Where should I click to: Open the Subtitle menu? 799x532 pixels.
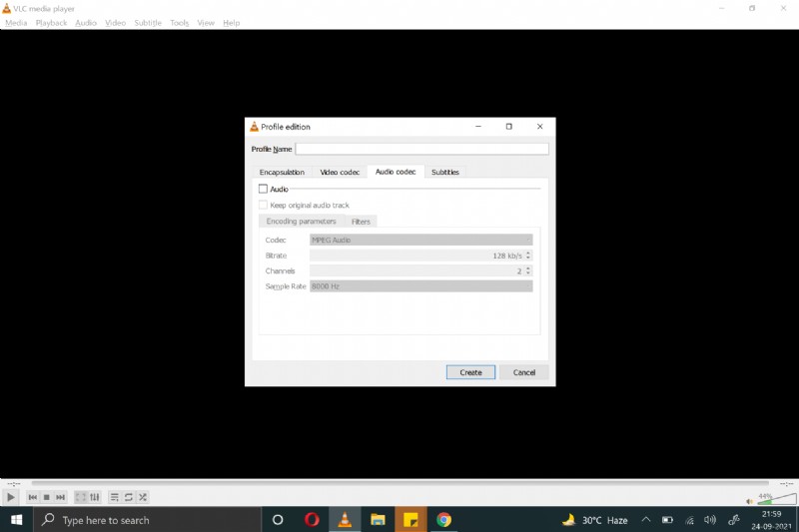coord(148,23)
